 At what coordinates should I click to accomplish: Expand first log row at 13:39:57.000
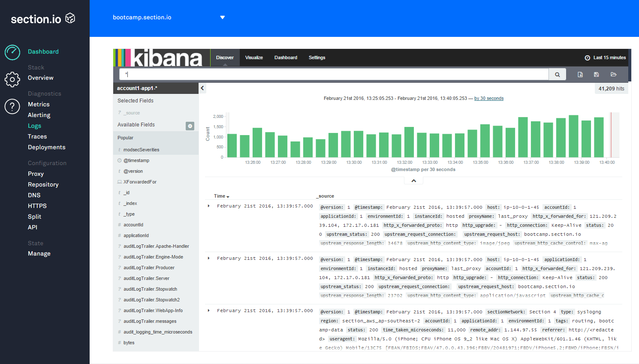[209, 206]
